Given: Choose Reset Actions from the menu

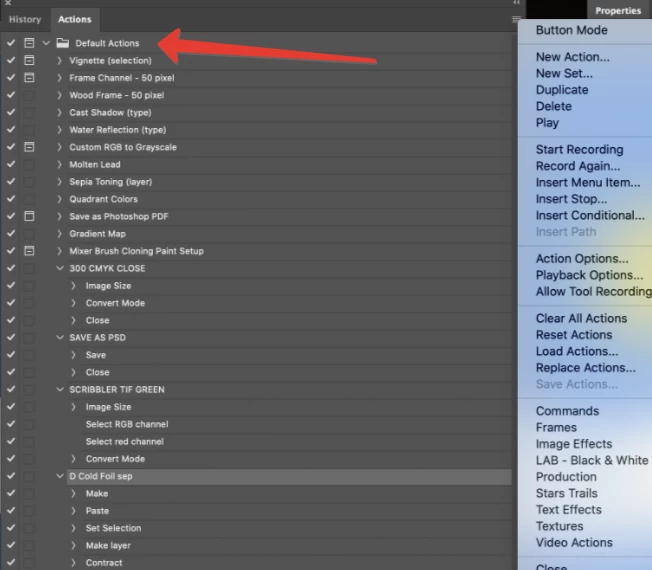Looking at the screenshot, I should tap(574, 335).
